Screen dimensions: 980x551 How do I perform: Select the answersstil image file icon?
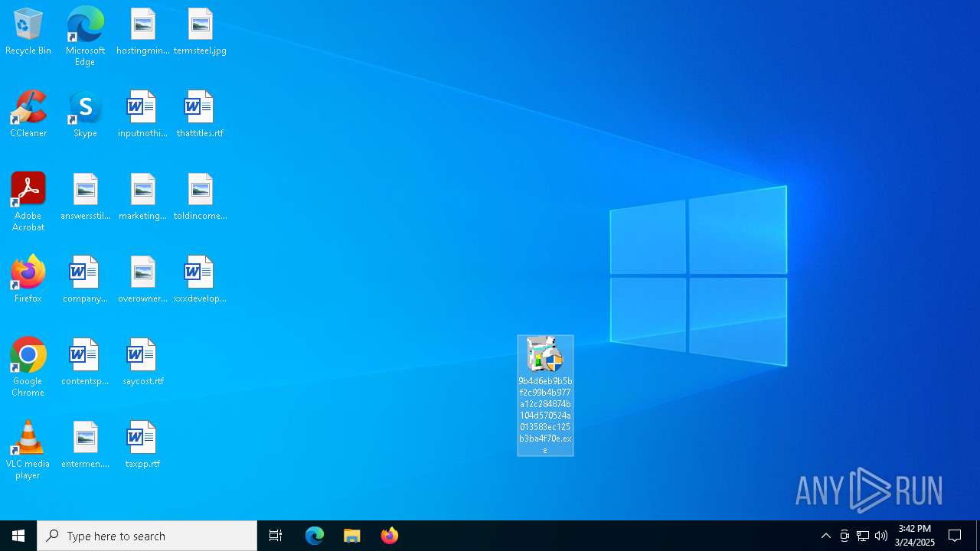point(85,197)
